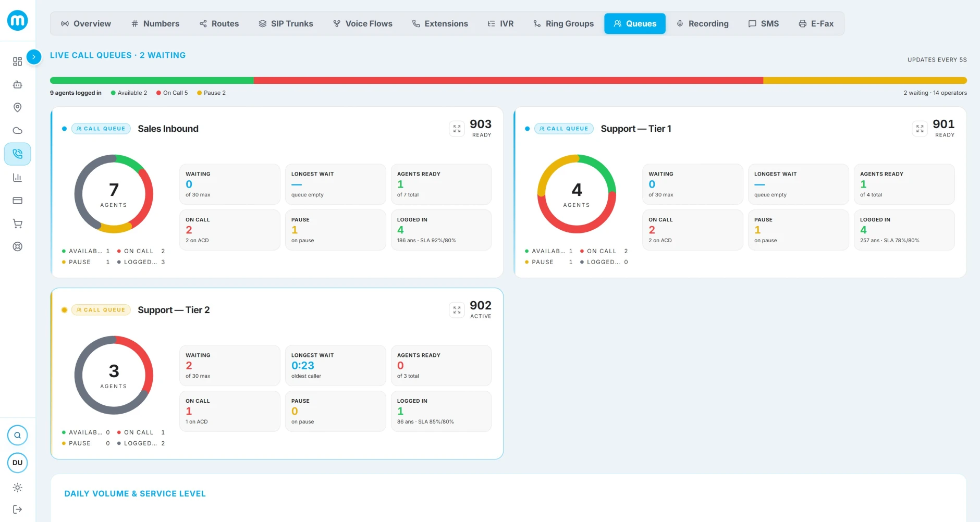Open the Numbers tab
The image size is (980, 522).
(x=155, y=23)
